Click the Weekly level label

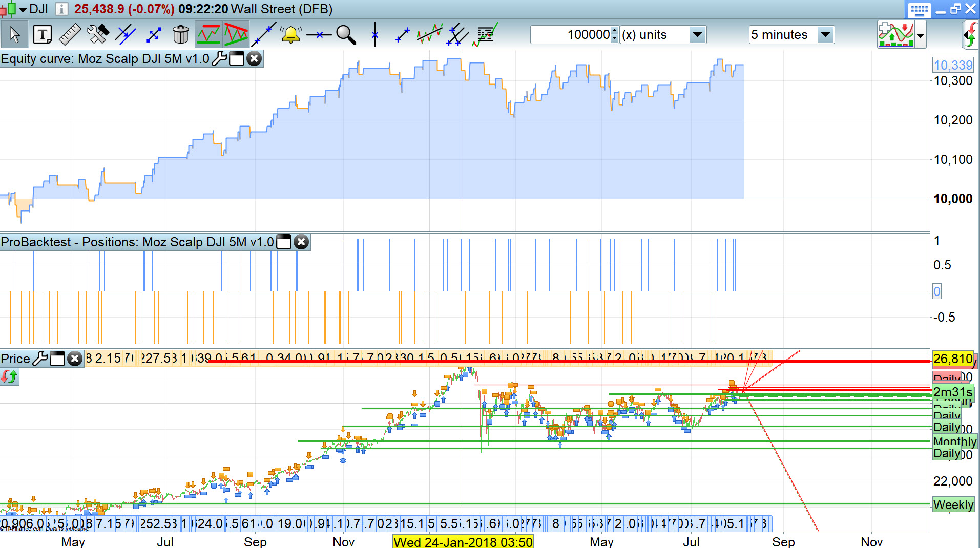tap(953, 504)
